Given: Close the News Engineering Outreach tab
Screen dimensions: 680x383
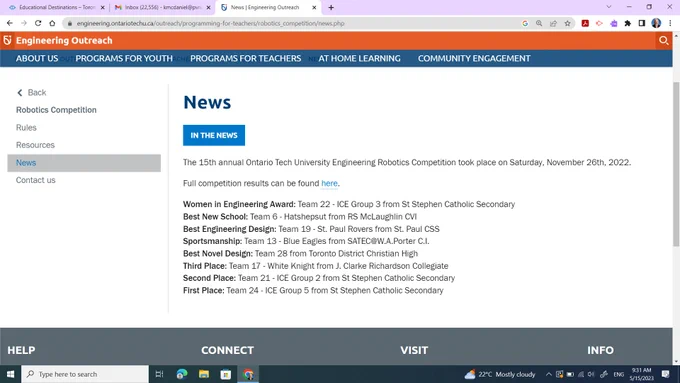Looking at the screenshot, I should tap(314, 7).
